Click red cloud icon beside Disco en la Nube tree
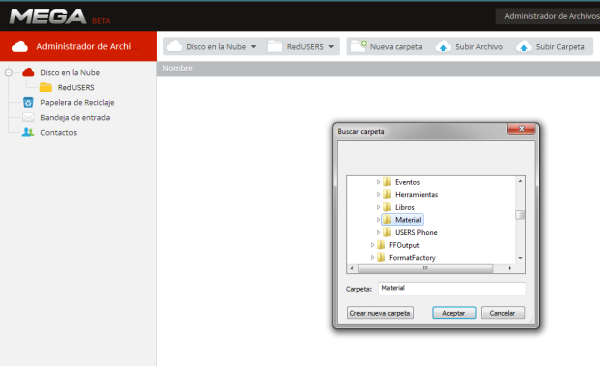Viewport: 600px width, 366px height. pos(28,72)
